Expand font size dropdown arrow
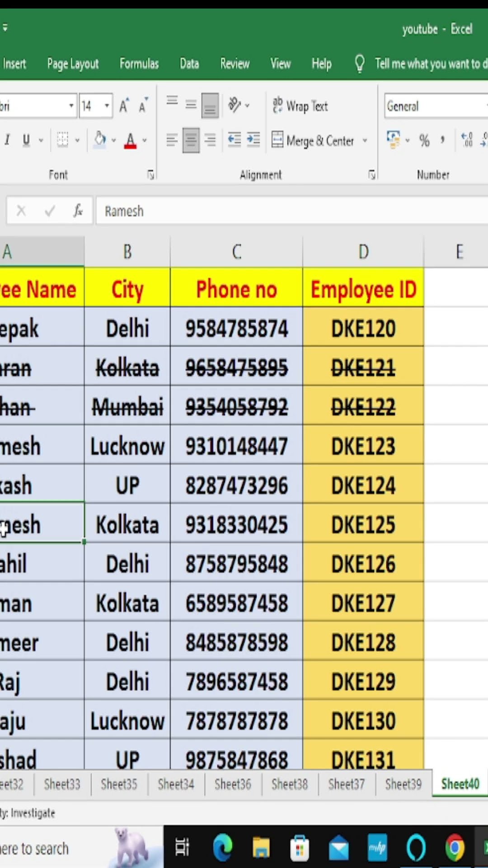488x868 pixels. 107,106
